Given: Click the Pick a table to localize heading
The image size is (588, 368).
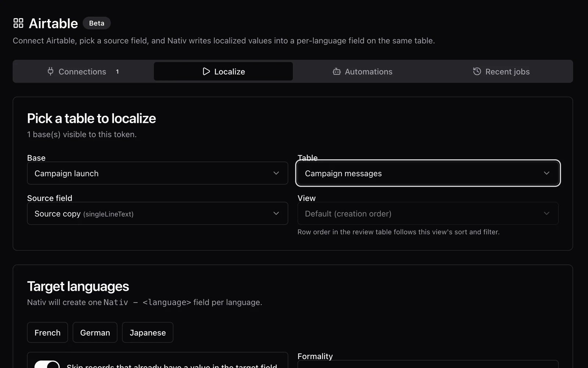Looking at the screenshot, I should point(92,118).
